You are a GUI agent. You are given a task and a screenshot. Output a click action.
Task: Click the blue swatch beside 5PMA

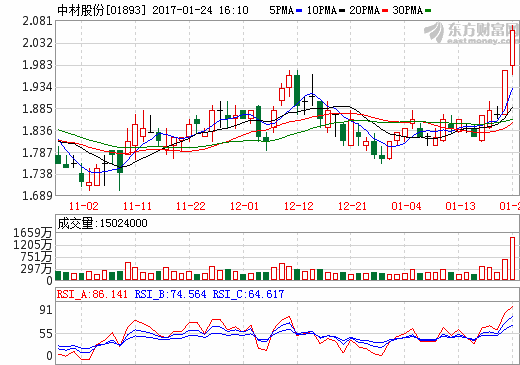point(299,11)
